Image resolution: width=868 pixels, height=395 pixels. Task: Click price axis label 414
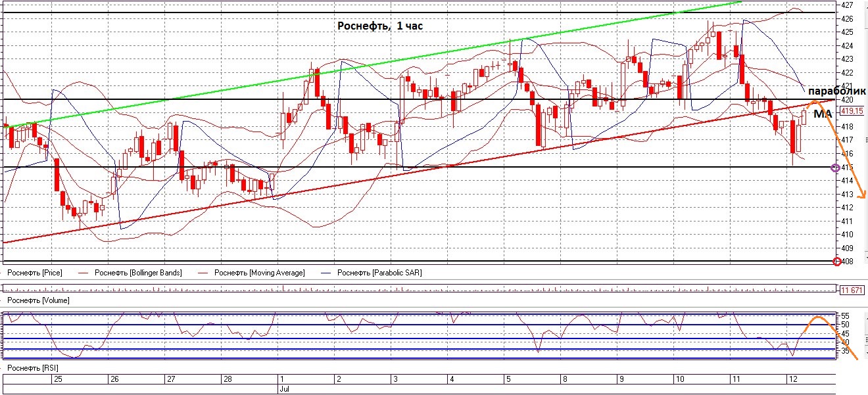(846, 180)
